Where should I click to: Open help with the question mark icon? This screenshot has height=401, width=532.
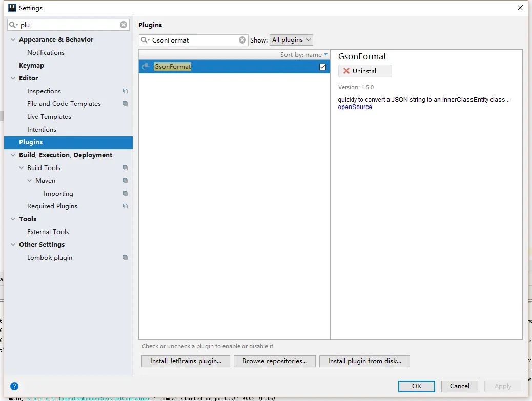tap(14, 386)
